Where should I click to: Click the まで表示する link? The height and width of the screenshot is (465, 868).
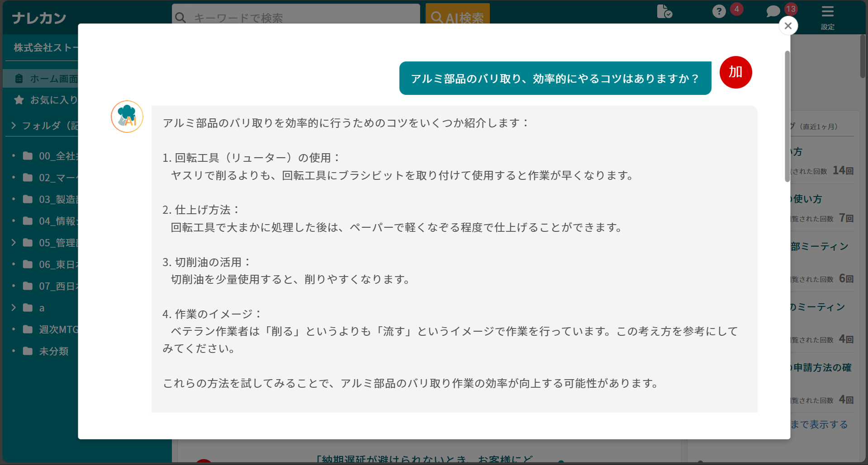tap(820, 424)
